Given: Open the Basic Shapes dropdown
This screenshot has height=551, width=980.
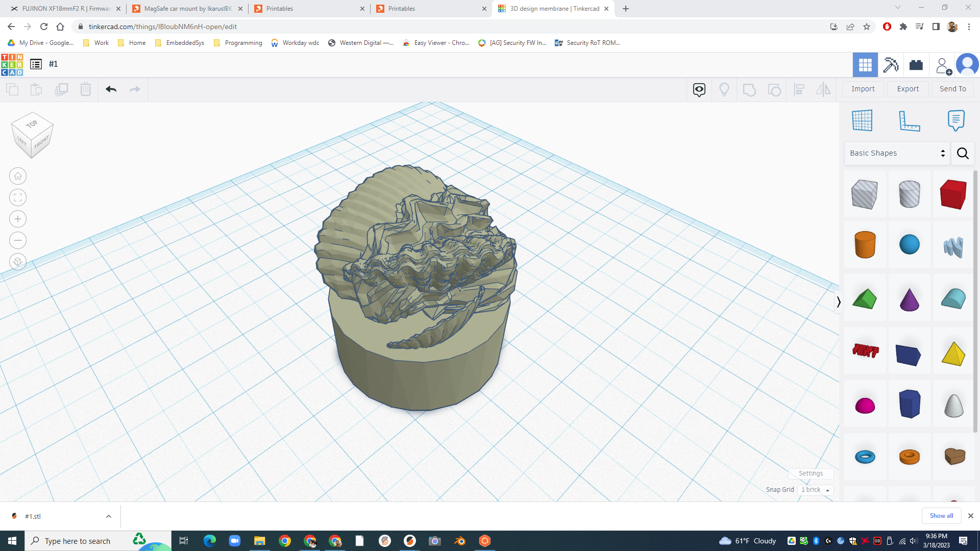Looking at the screenshot, I should (x=897, y=153).
